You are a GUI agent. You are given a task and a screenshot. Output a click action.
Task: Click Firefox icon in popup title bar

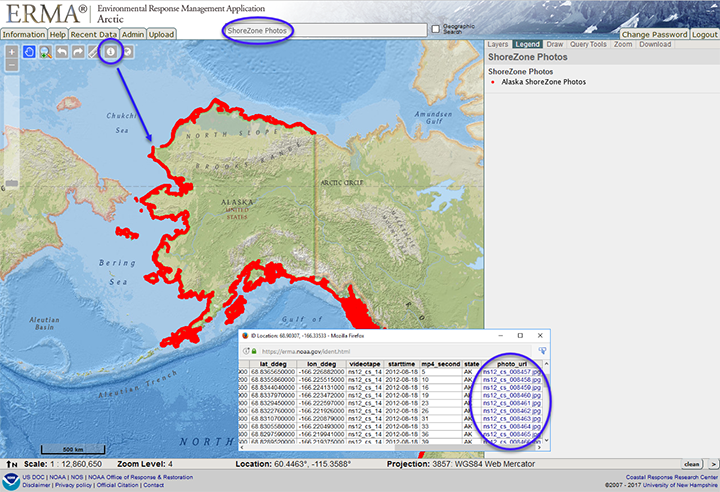(x=245, y=336)
